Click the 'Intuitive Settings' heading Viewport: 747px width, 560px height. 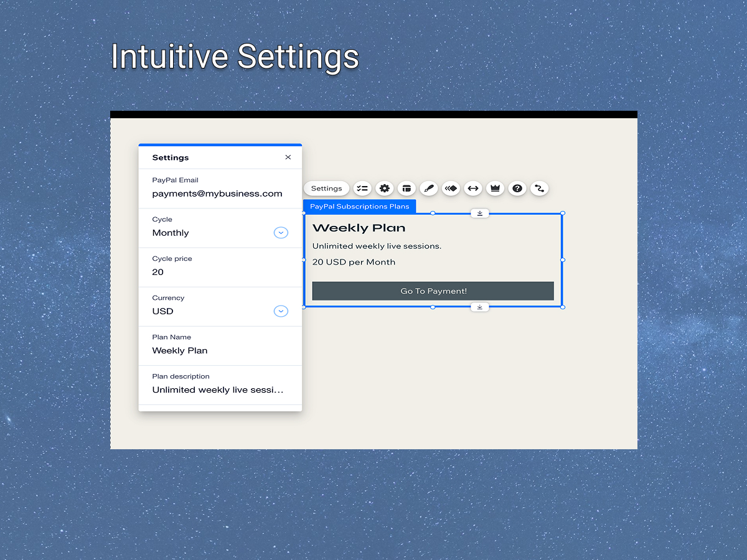click(235, 57)
